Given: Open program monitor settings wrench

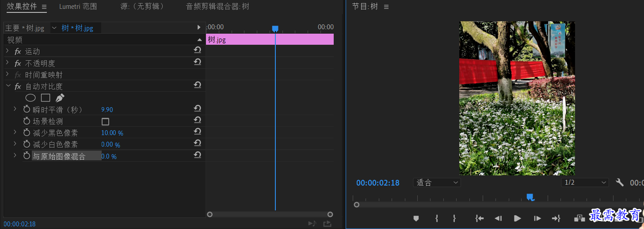Looking at the screenshot, I should [620, 182].
